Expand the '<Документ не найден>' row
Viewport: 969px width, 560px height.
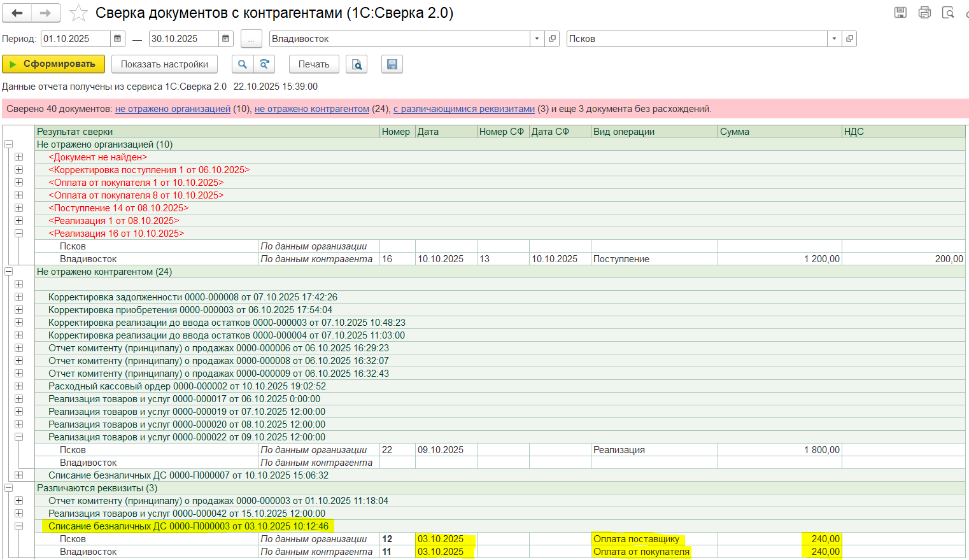[x=18, y=157]
